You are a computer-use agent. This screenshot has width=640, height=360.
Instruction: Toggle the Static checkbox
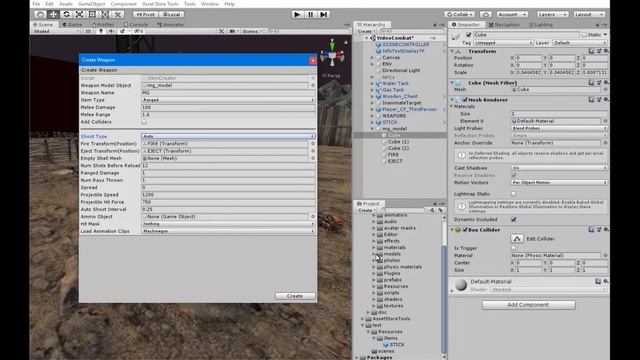click(584, 35)
